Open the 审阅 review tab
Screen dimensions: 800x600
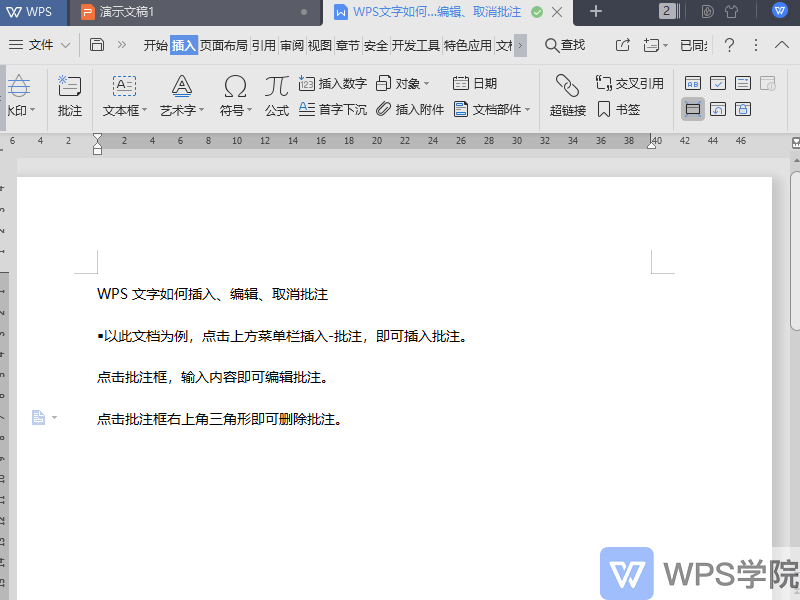click(x=292, y=45)
